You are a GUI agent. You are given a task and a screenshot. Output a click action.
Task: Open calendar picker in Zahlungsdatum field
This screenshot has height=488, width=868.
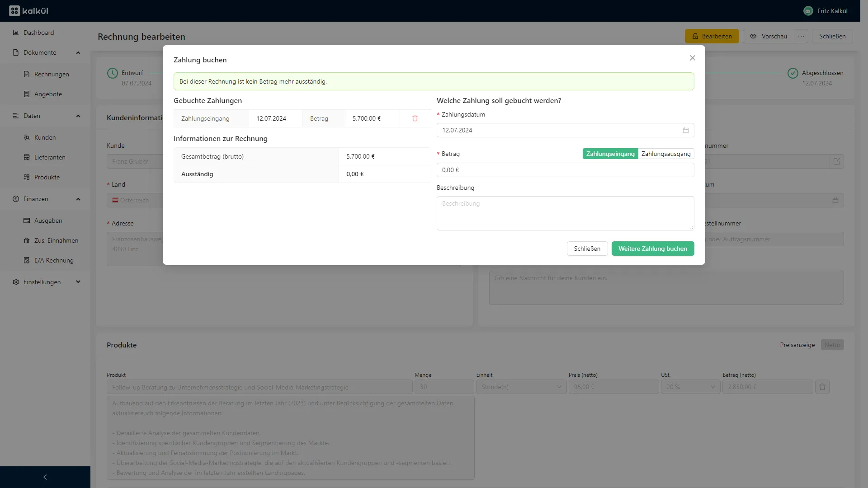tap(685, 130)
